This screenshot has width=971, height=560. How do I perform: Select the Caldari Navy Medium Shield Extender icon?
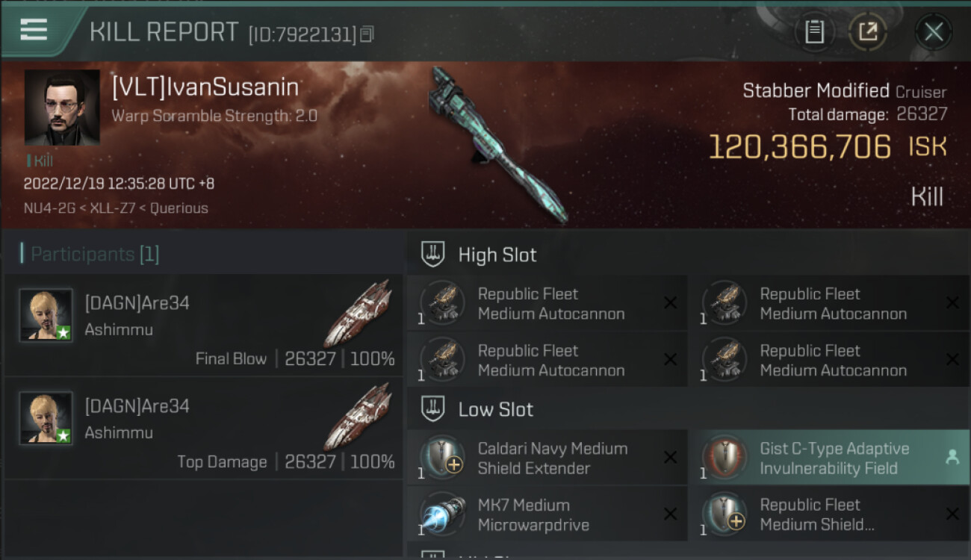442,458
